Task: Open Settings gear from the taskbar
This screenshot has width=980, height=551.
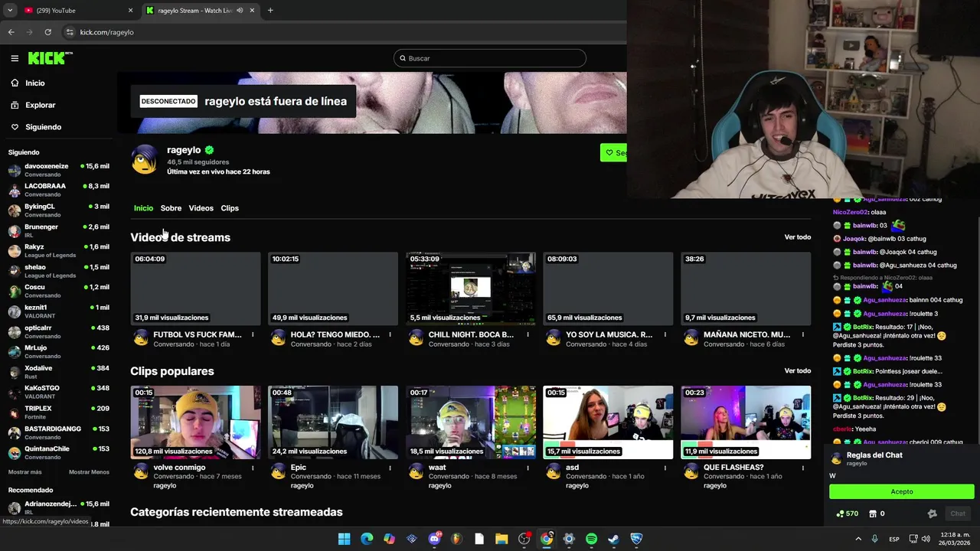Action: (569, 539)
